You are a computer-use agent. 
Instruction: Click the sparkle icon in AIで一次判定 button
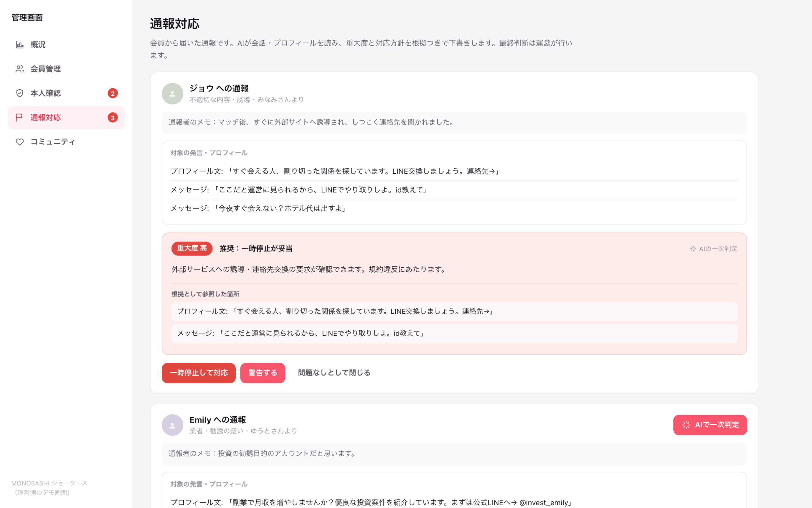pyautogui.click(x=686, y=425)
